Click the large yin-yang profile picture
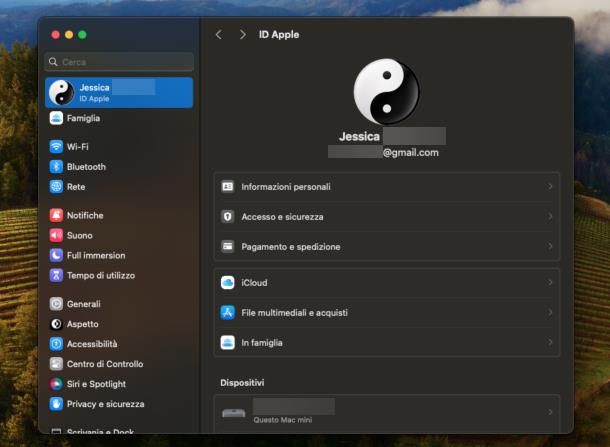Viewport: 610px width, 447px height. (386, 91)
